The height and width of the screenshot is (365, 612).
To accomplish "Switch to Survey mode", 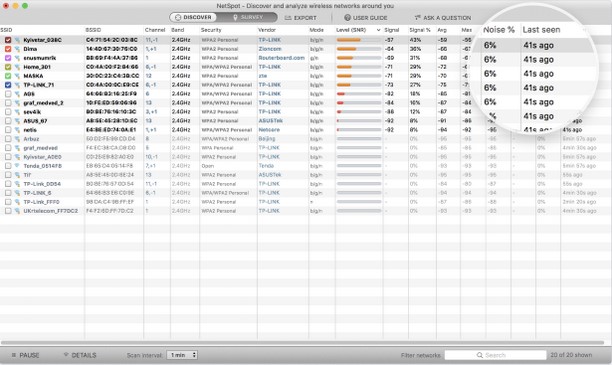I will (247, 18).
